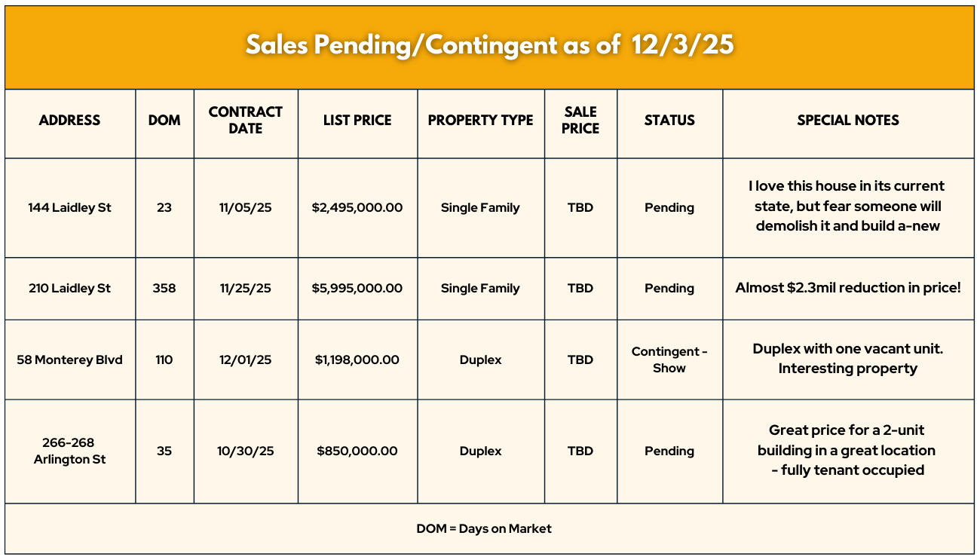
Task: Select the 266-268 Arlington St address cell
Action: (x=69, y=451)
